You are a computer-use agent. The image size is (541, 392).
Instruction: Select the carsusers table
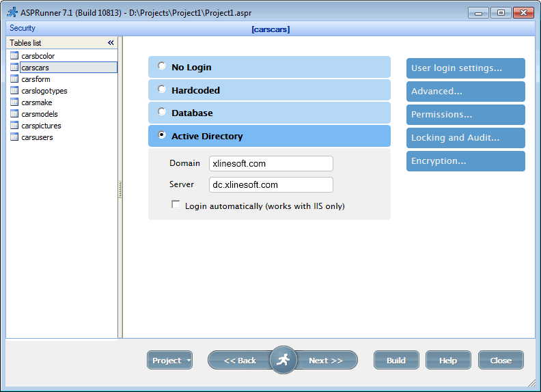(37, 137)
